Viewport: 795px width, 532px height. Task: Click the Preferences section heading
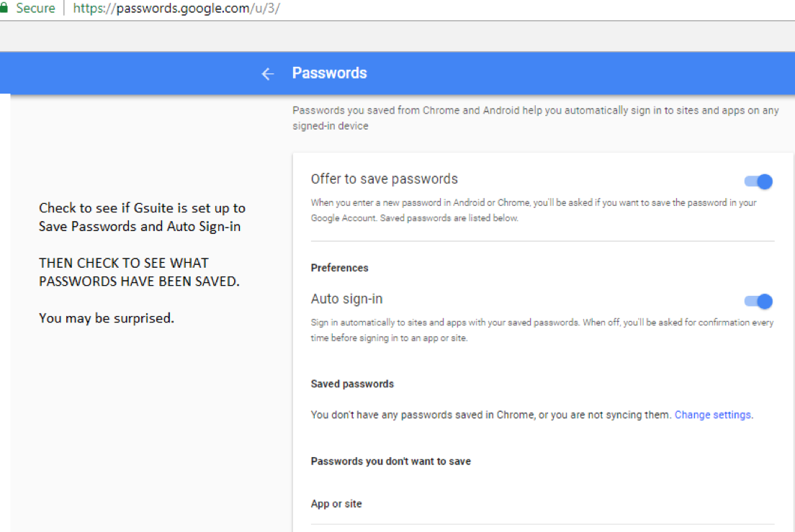click(x=340, y=268)
